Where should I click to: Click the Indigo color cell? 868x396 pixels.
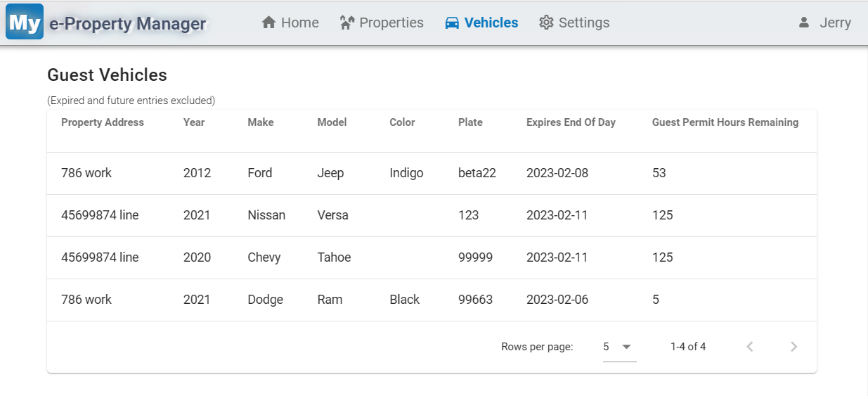pyautogui.click(x=406, y=173)
